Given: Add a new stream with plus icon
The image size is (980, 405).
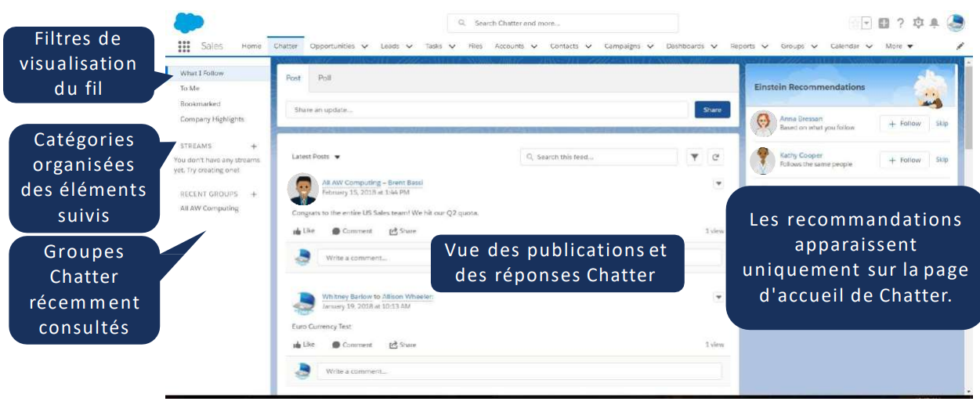Looking at the screenshot, I should click(x=253, y=146).
